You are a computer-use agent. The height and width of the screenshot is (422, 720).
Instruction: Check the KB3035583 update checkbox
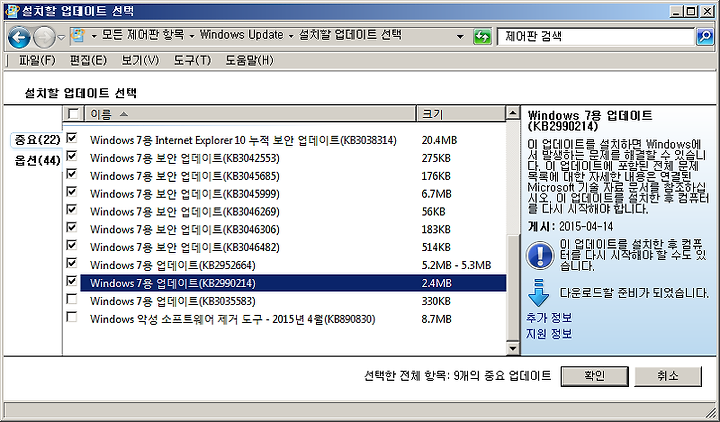(x=72, y=299)
